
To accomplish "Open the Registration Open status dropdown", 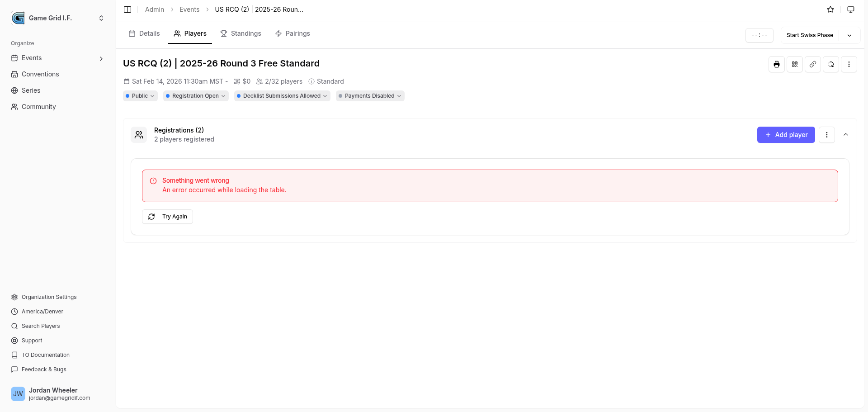I will tap(196, 96).
